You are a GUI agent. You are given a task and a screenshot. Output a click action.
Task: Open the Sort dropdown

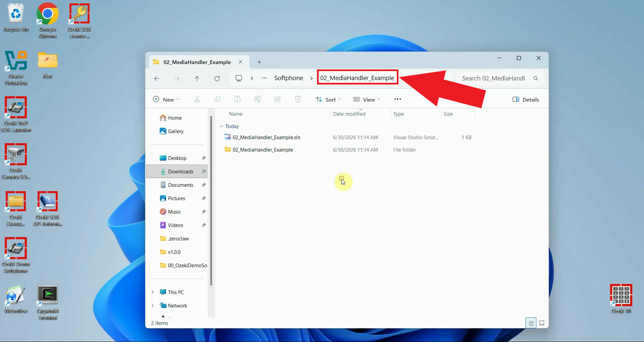click(x=328, y=100)
